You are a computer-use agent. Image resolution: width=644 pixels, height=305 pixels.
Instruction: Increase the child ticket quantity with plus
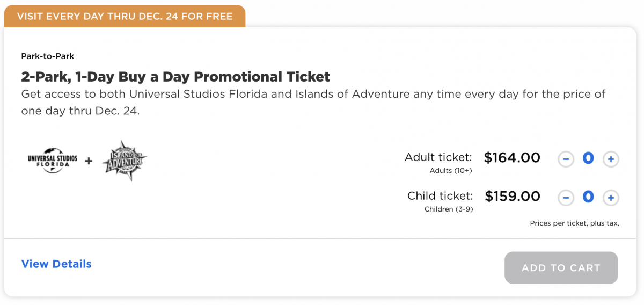(x=611, y=198)
